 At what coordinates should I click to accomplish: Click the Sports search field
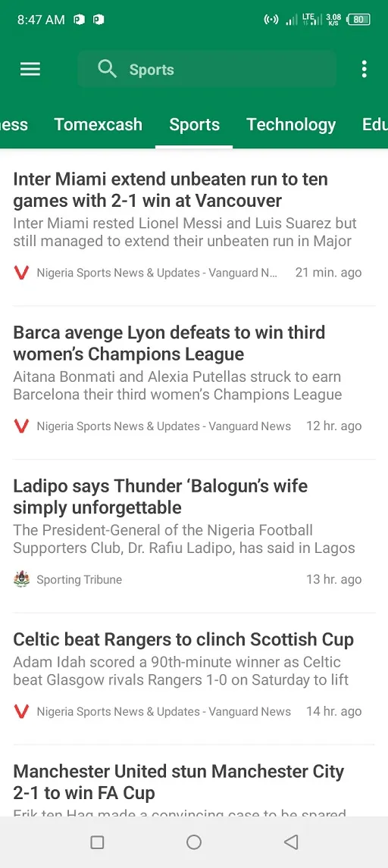coord(207,69)
